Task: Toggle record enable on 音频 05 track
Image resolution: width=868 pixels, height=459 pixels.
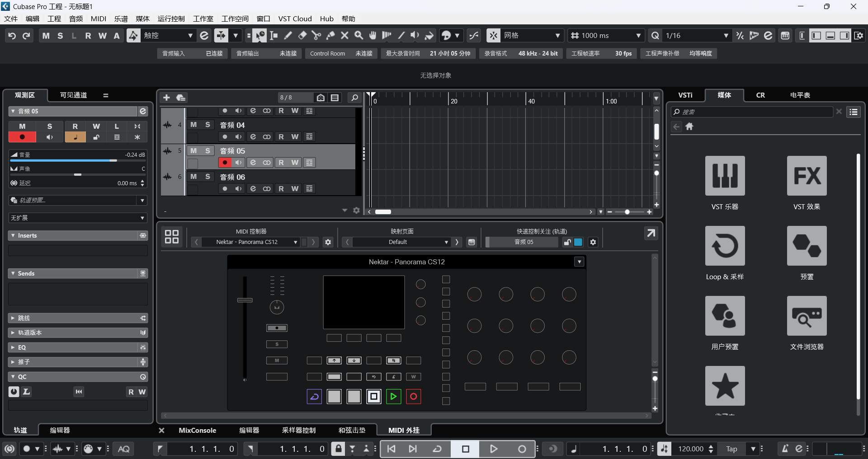Action: tap(225, 163)
